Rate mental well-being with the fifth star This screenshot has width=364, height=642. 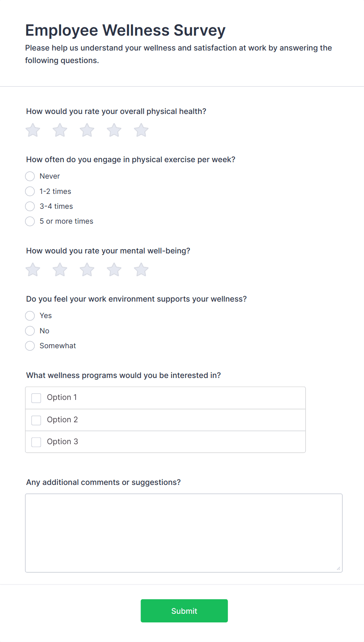(141, 269)
